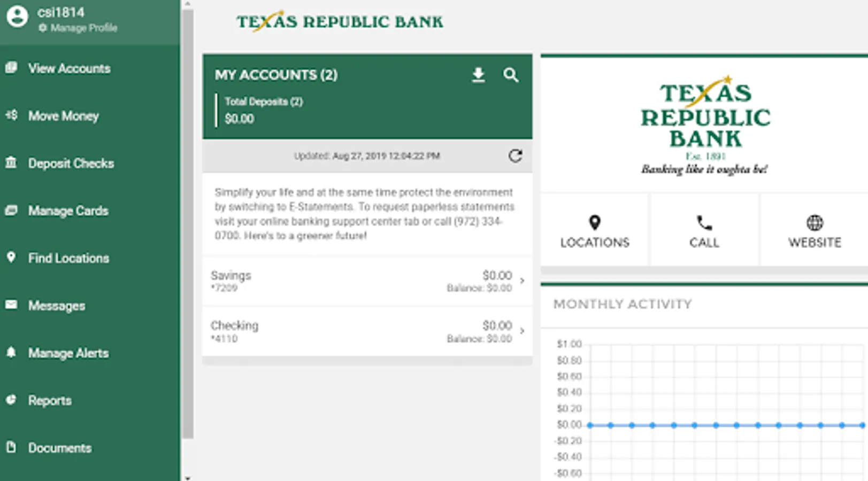The height and width of the screenshot is (481, 868).
Task: Click the Manage Alerts bell icon
Action: 11,352
